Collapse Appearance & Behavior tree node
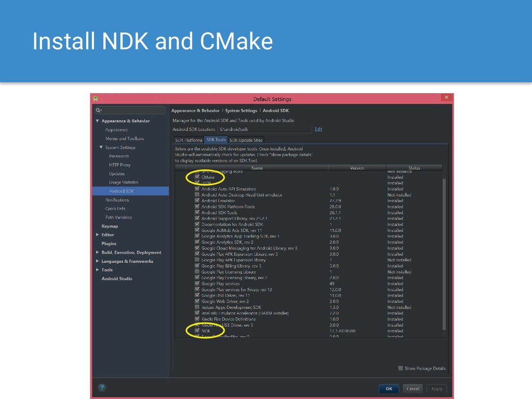The width and height of the screenshot is (532, 399). click(x=97, y=121)
